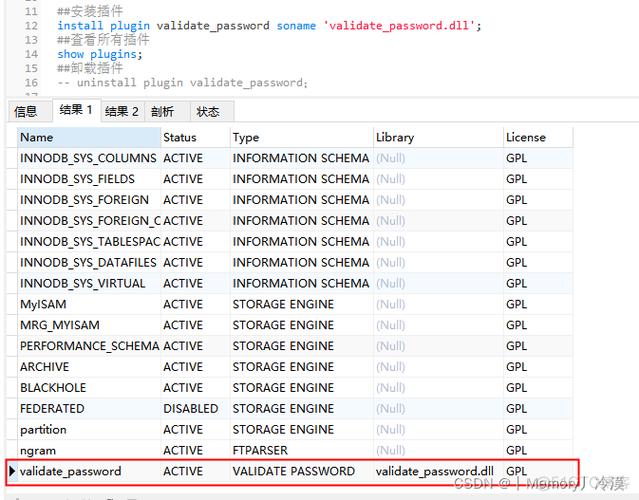Image resolution: width=639 pixels, height=500 pixels.
Task: Click the INFORMATION SCHEMA type of INNODB_SYS_FIELDS
Action: coord(302,179)
